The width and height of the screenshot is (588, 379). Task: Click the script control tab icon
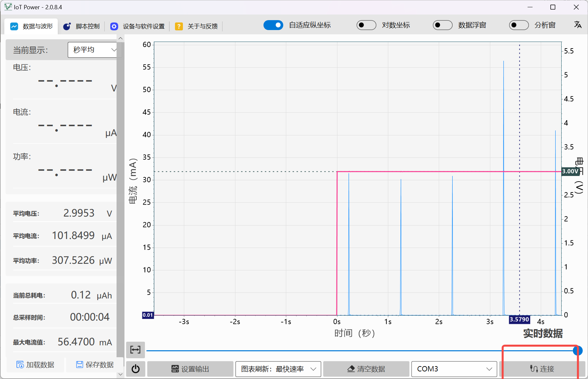[x=67, y=26]
